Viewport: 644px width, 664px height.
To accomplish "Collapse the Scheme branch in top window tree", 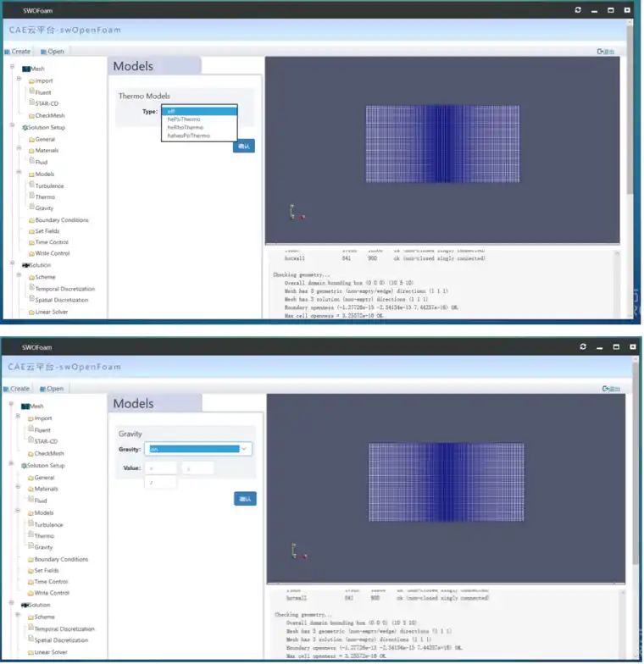I will 19,274.
